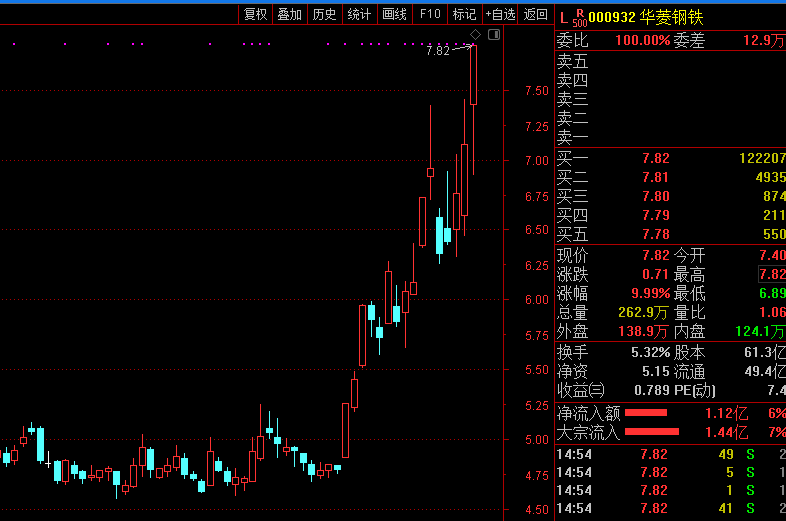Click the diamond icon above the chart
Viewport: 786px width, 521px height.
point(476,34)
